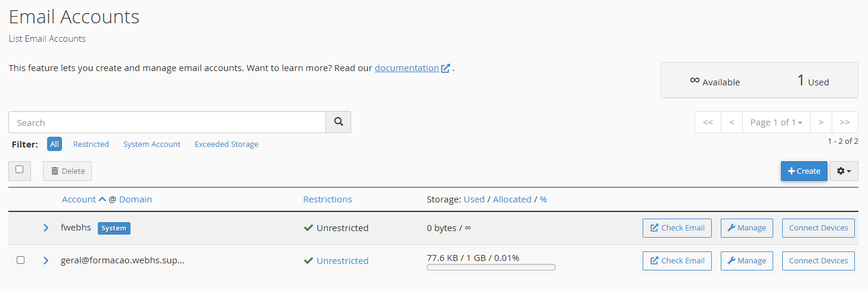
Task: Go to the last page double-arrow button
Action: (845, 122)
